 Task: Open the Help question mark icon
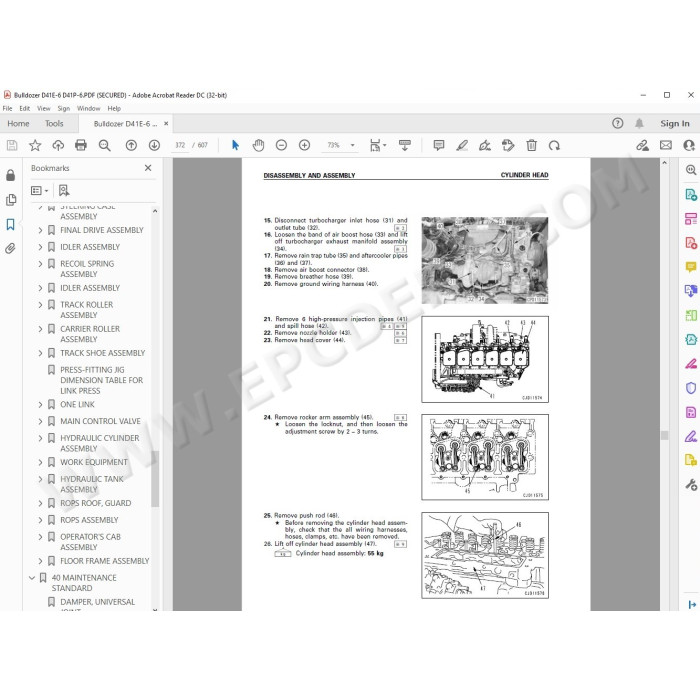(617, 123)
